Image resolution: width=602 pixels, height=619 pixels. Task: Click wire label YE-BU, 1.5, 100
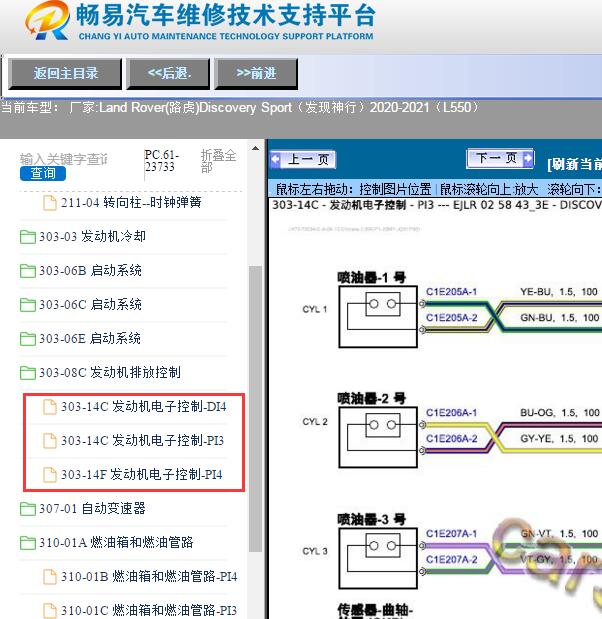(559, 292)
